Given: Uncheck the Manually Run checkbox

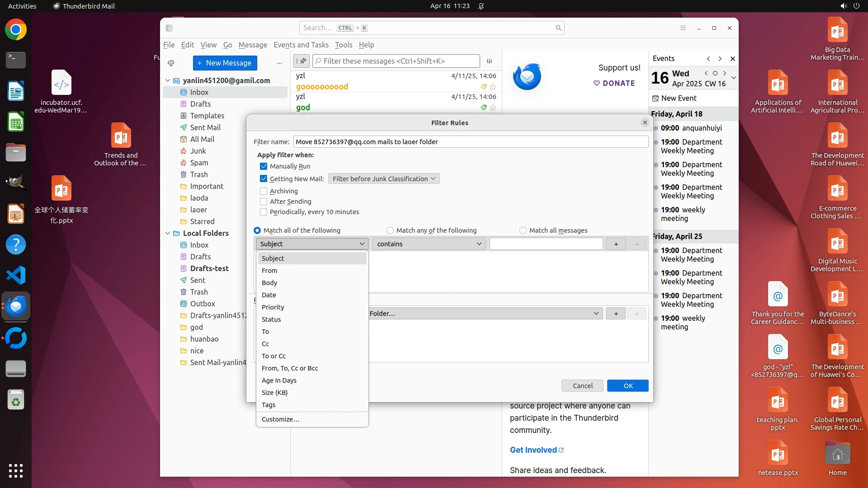Looking at the screenshot, I should click(264, 166).
